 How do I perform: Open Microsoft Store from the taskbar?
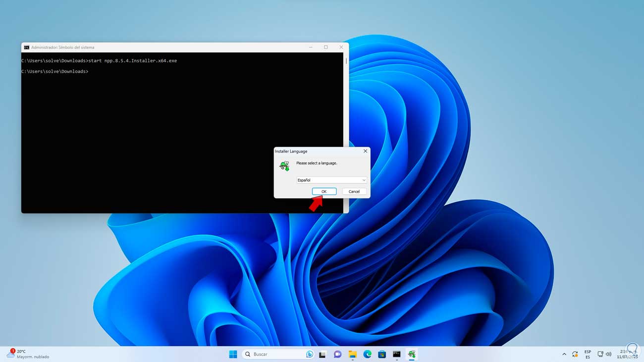click(x=382, y=354)
